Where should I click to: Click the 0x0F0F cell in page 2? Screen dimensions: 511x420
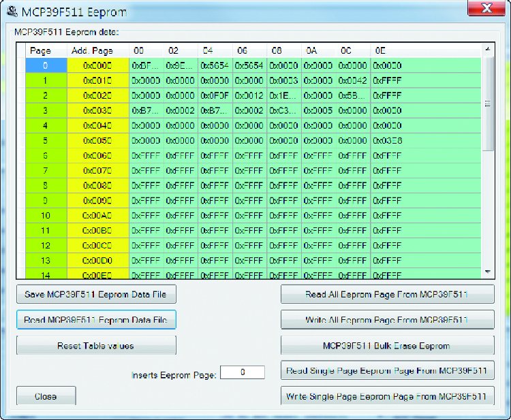click(x=215, y=95)
